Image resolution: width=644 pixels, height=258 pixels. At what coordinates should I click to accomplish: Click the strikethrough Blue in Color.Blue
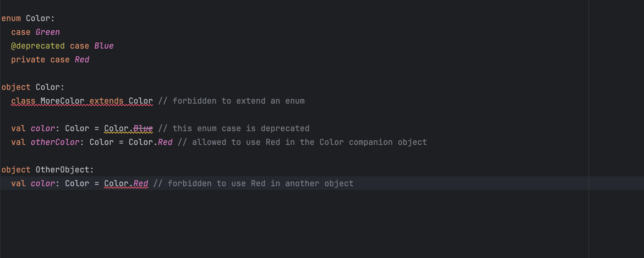coord(143,129)
